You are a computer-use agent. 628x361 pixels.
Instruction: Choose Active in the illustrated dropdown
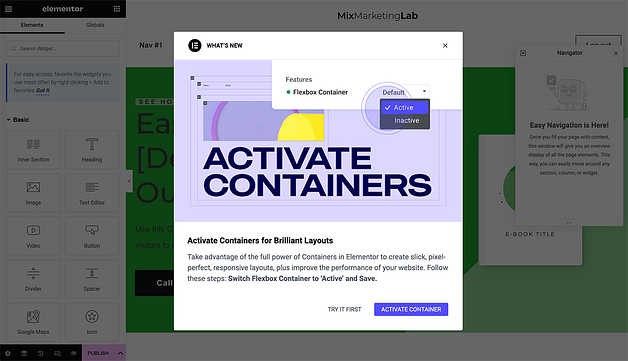pyautogui.click(x=405, y=107)
